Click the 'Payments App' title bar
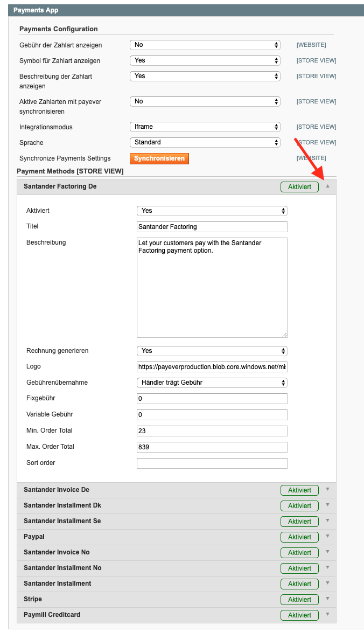The height and width of the screenshot is (632, 364). (x=186, y=10)
